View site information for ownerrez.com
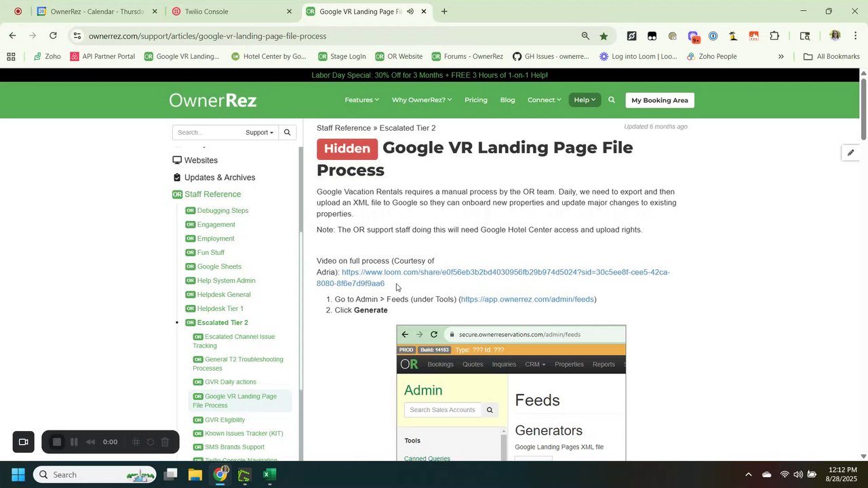Viewport: 868px width, 488px height. (77, 36)
